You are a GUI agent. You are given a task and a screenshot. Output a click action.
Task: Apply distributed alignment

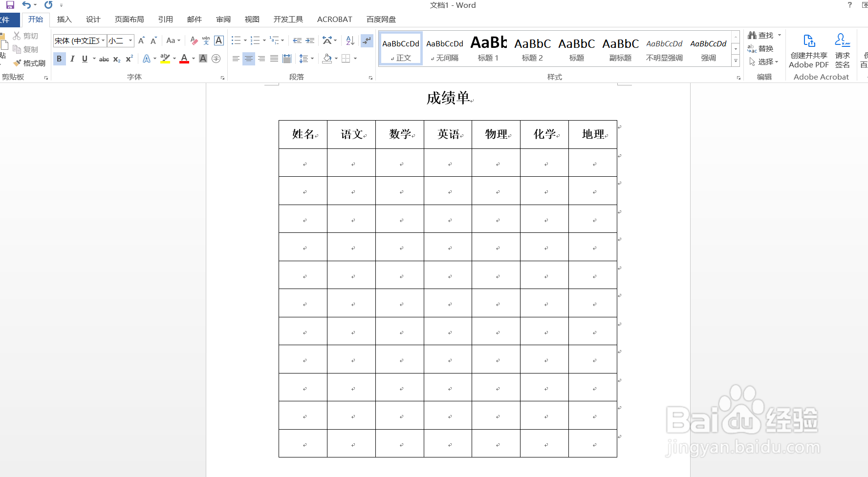287,59
